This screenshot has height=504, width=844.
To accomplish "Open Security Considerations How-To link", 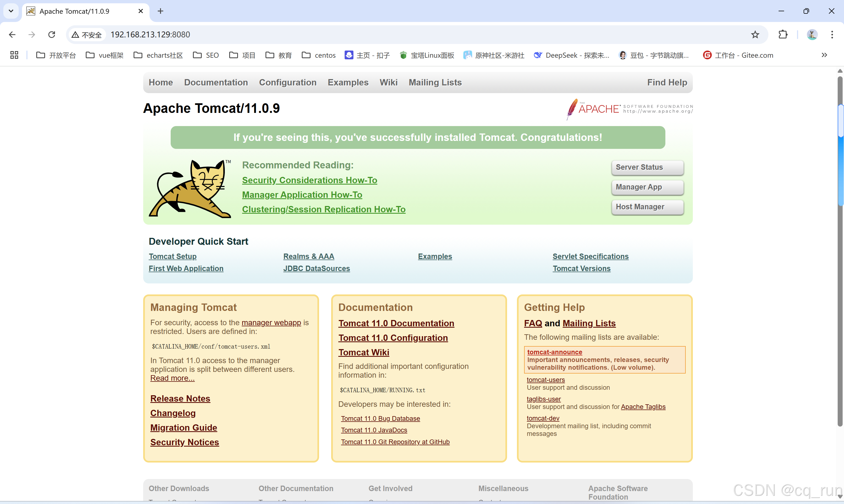I will click(309, 180).
